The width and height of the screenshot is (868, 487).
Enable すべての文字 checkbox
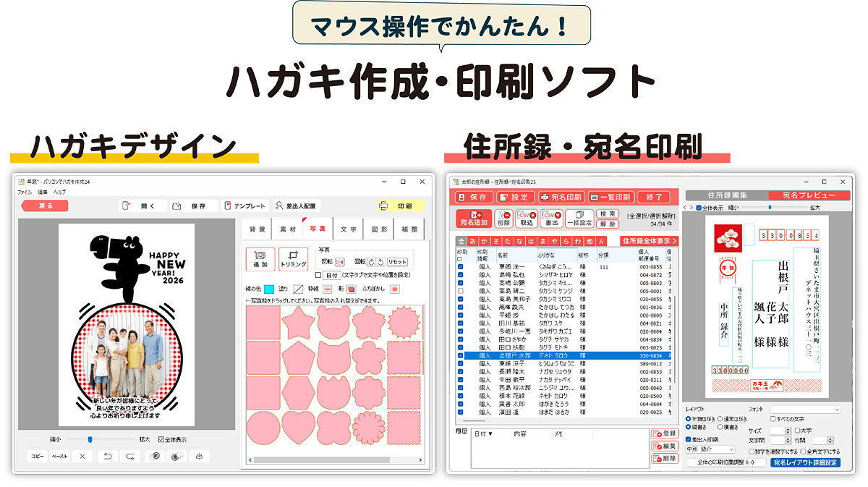tap(773, 419)
